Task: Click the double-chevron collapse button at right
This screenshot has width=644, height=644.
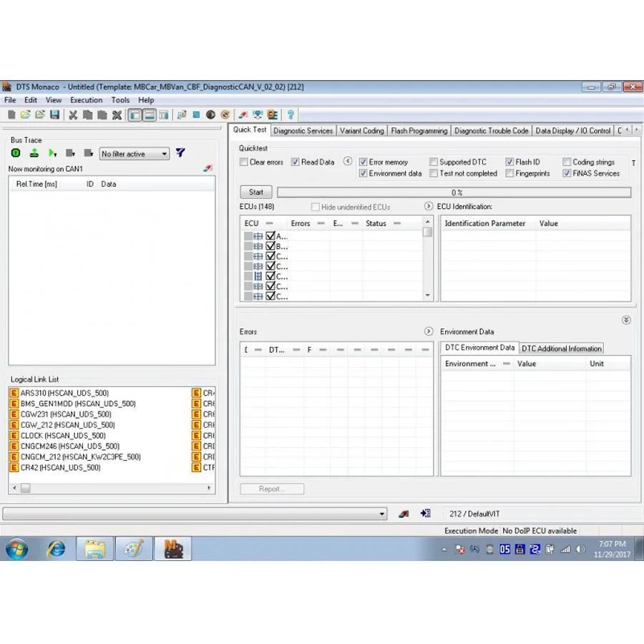Action: [x=626, y=320]
